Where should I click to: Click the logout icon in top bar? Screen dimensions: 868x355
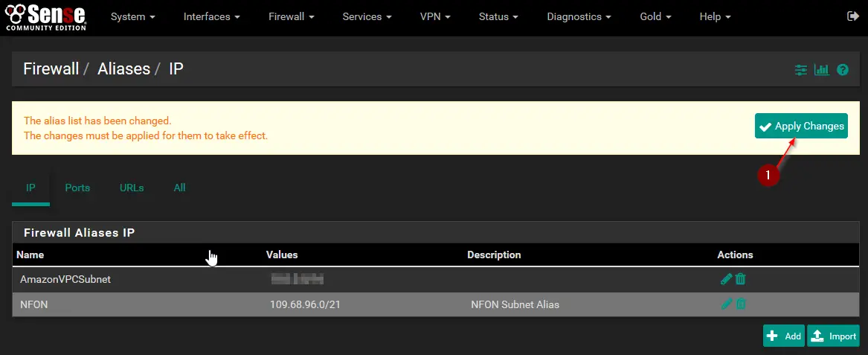[852, 16]
